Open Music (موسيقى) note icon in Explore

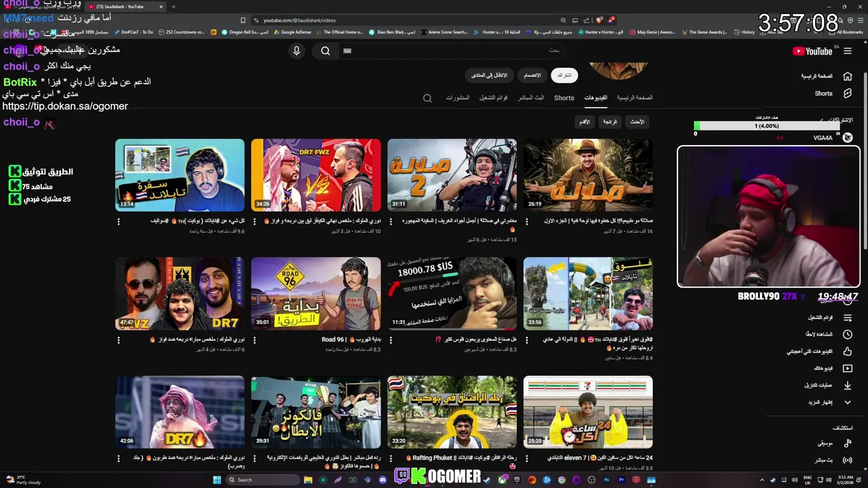847,443
